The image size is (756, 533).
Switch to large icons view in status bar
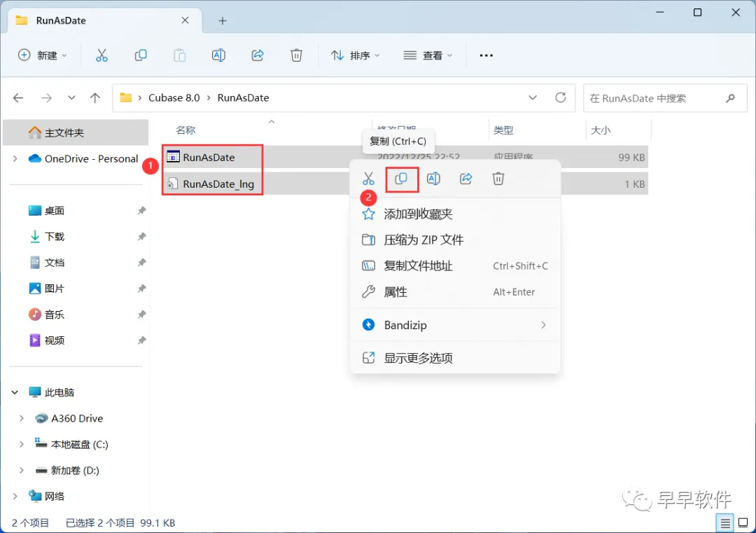click(743, 523)
